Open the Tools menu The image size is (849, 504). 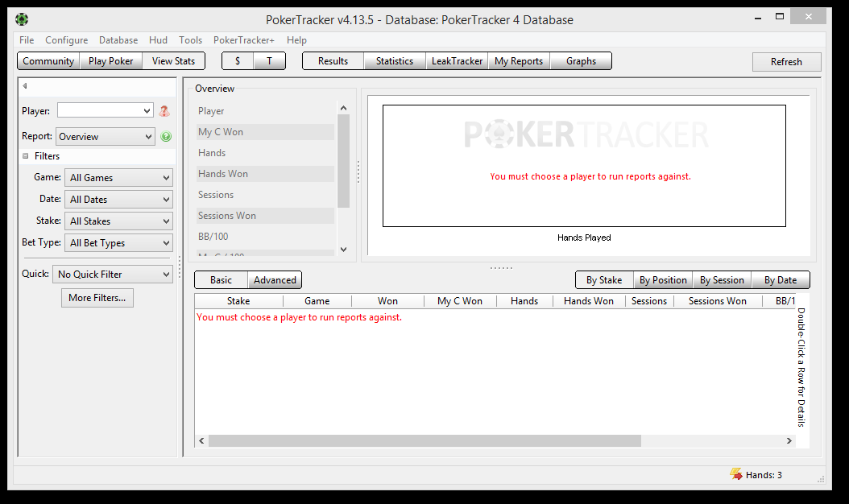[191, 40]
